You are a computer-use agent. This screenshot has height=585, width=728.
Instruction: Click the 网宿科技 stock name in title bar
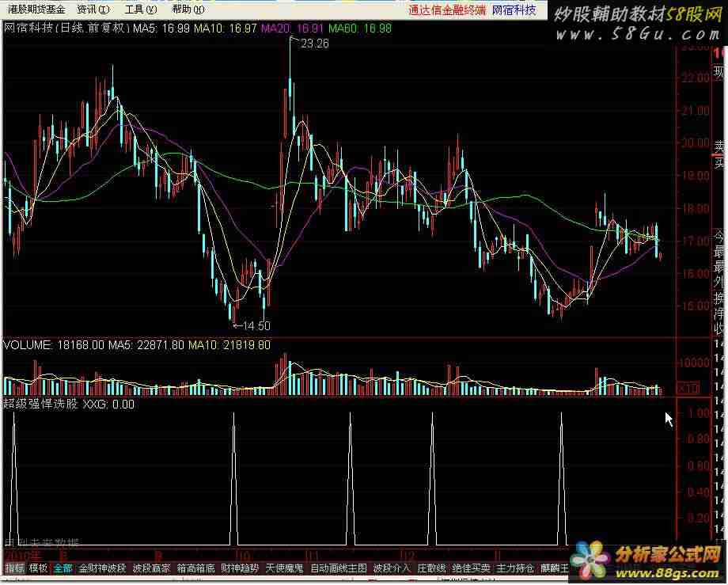(x=514, y=10)
